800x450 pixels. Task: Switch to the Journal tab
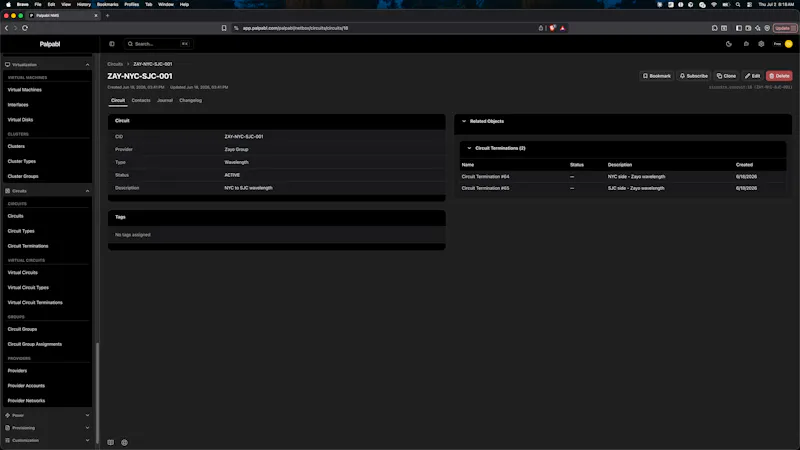click(165, 101)
